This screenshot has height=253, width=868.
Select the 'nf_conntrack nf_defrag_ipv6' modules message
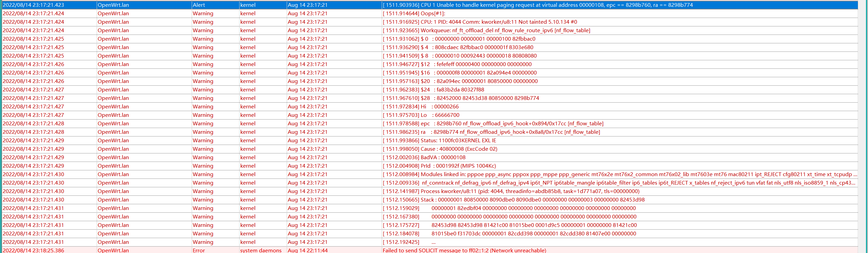click(619, 183)
